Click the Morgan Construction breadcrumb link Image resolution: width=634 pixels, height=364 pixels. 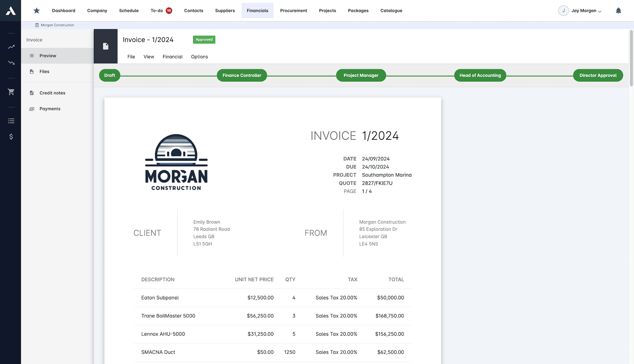pyautogui.click(x=54, y=25)
